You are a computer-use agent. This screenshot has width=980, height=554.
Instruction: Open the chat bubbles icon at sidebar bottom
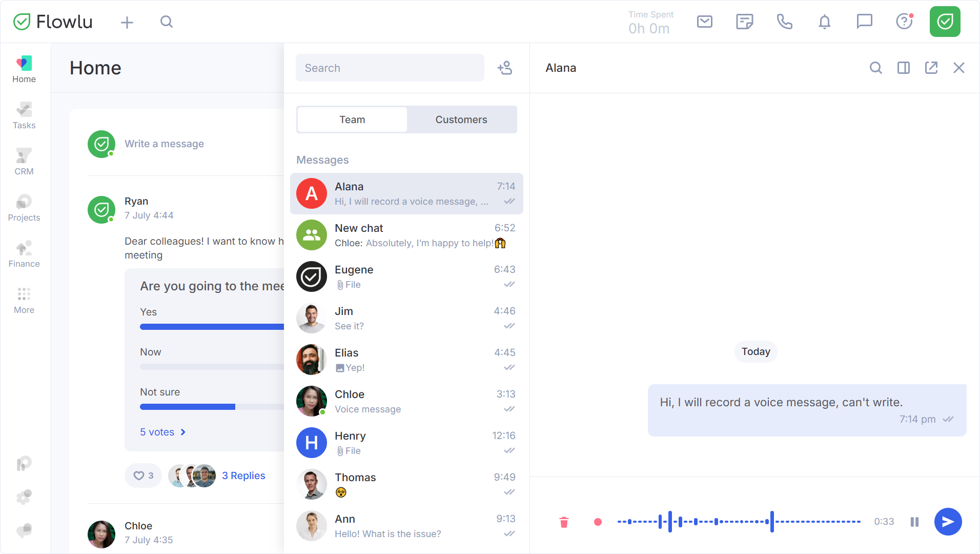pyautogui.click(x=24, y=530)
